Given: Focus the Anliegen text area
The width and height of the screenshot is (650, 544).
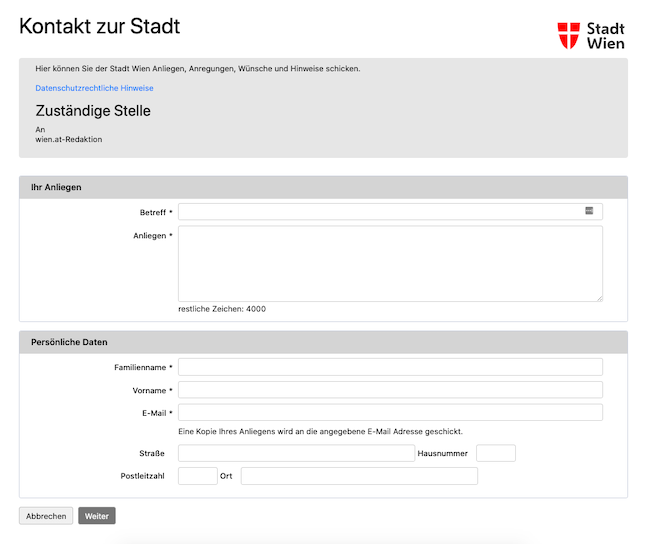Looking at the screenshot, I should click(390, 264).
